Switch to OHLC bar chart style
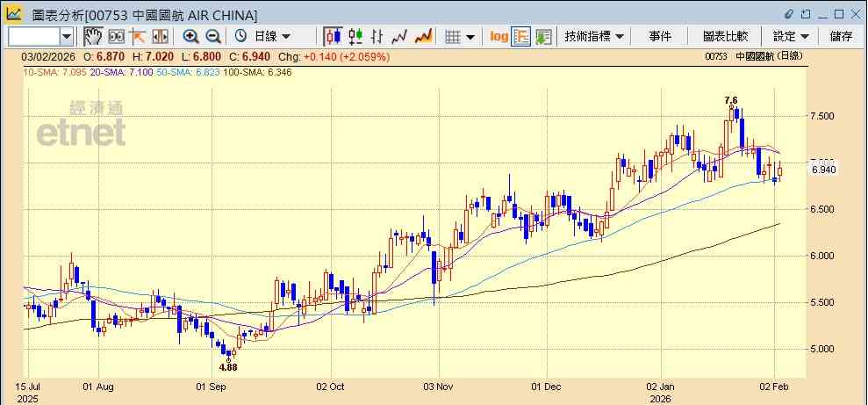 (x=377, y=37)
